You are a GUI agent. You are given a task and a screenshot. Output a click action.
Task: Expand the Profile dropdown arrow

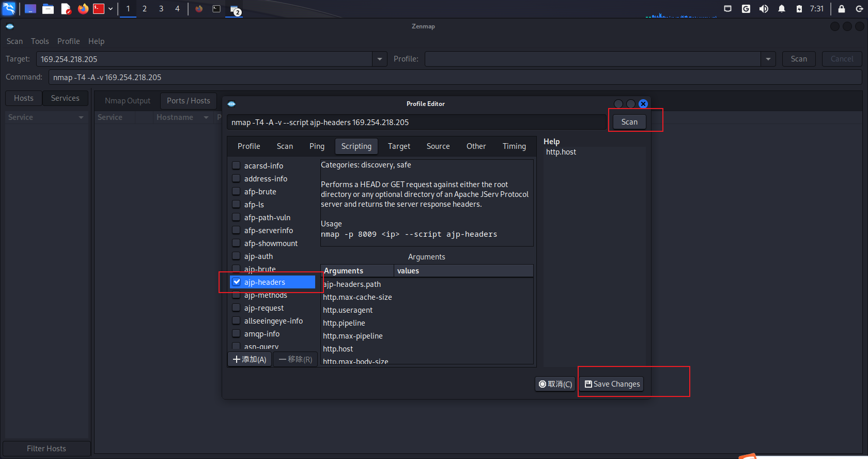pyautogui.click(x=768, y=59)
